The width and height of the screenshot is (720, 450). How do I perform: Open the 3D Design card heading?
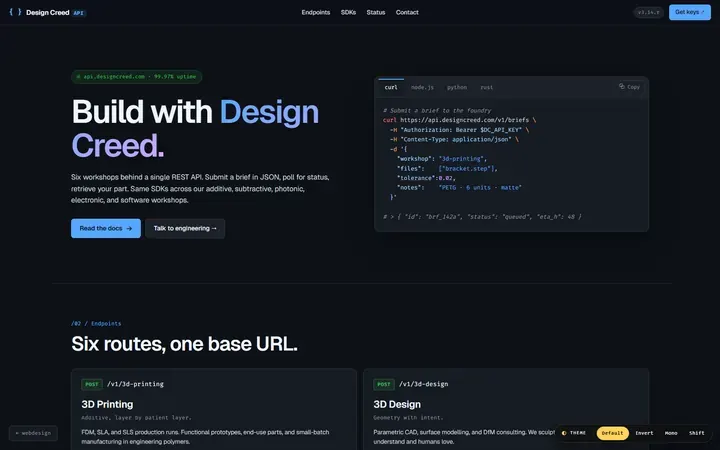[x=397, y=404]
